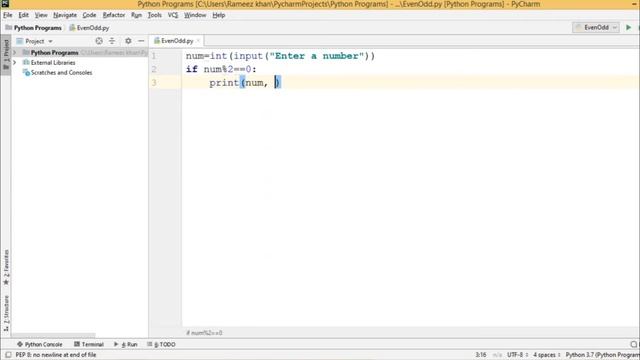Click line number 2 in gutter
Screen dimensions: 640x360
click(x=154, y=69)
